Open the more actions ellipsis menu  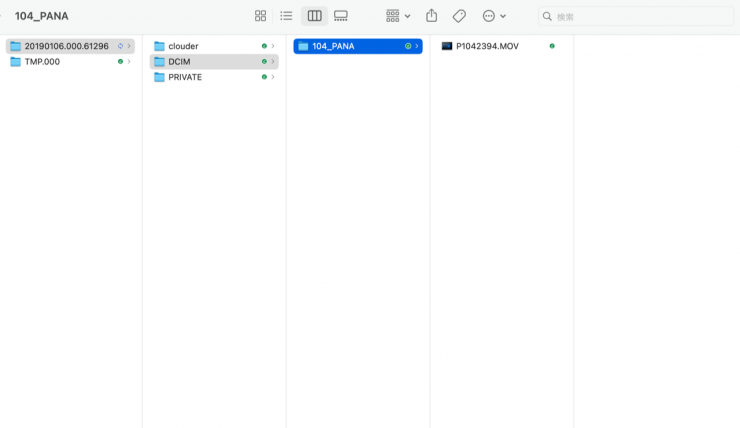[494, 16]
